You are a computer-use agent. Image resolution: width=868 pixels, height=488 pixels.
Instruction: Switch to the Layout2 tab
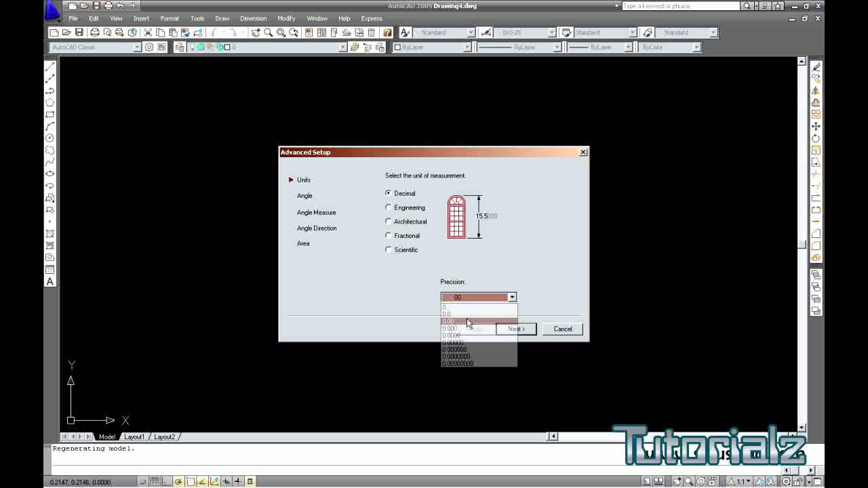coord(164,437)
